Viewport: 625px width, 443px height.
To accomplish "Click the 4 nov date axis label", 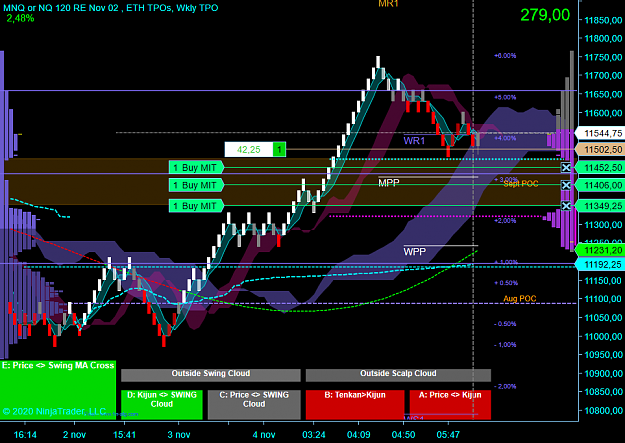I will click(x=264, y=435).
